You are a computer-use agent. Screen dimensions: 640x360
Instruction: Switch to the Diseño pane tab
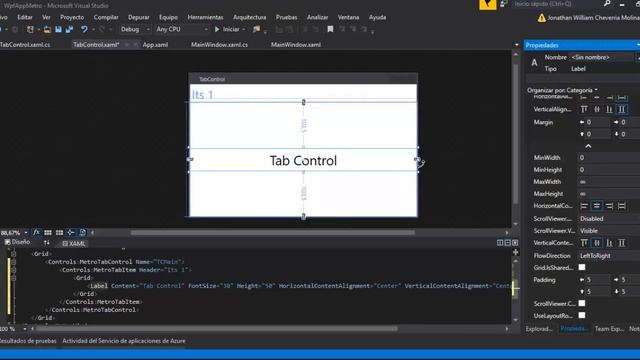17,242
